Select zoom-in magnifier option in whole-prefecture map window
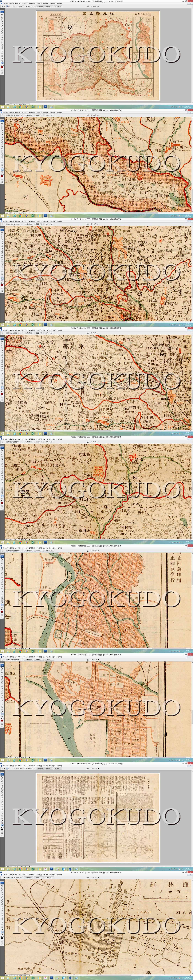The image size is (193, 980). pyautogui.click(x=7, y=6)
